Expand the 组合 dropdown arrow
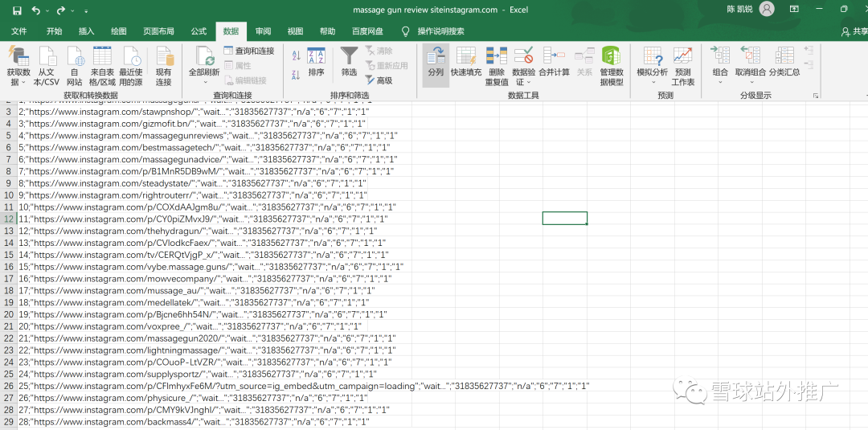868x430 pixels. [720, 83]
